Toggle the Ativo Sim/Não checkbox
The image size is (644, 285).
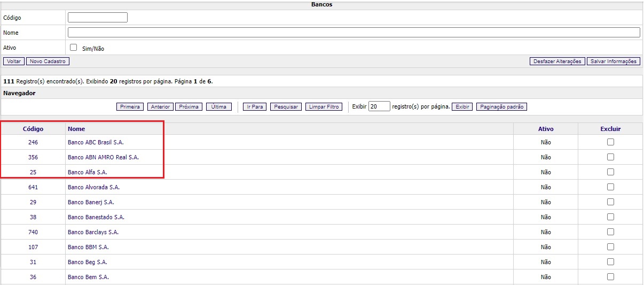[74, 47]
